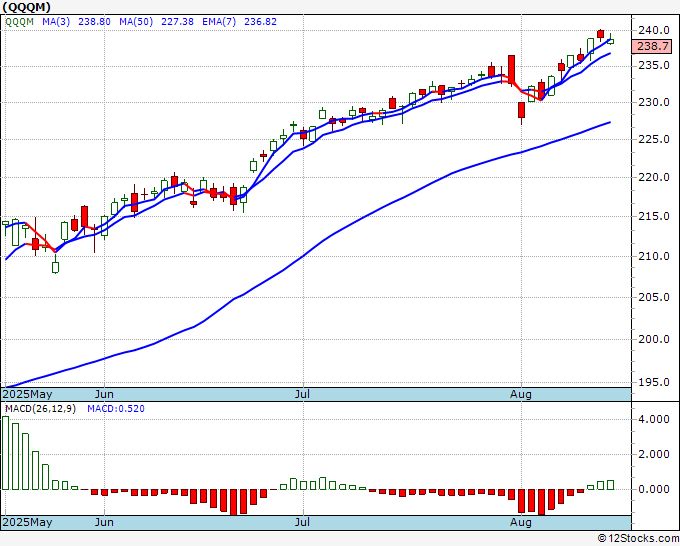This screenshot has width=680, height=546.
Task: Click the 2.000 MACD axis label
Action: (654, 454)
